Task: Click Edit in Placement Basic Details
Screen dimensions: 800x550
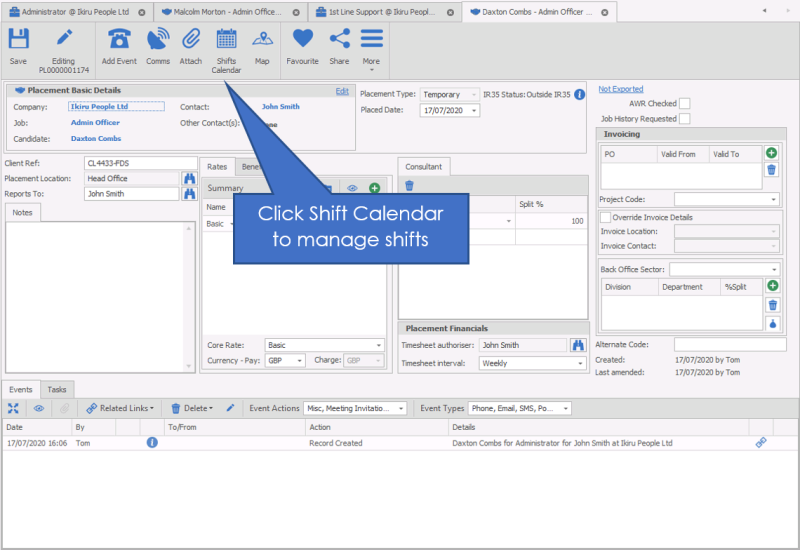Action: pyautogui.click(x=342, y=91)
